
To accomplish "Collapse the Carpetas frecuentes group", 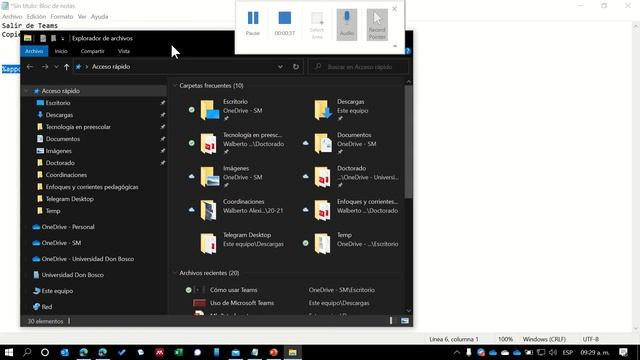I will 175,85.
